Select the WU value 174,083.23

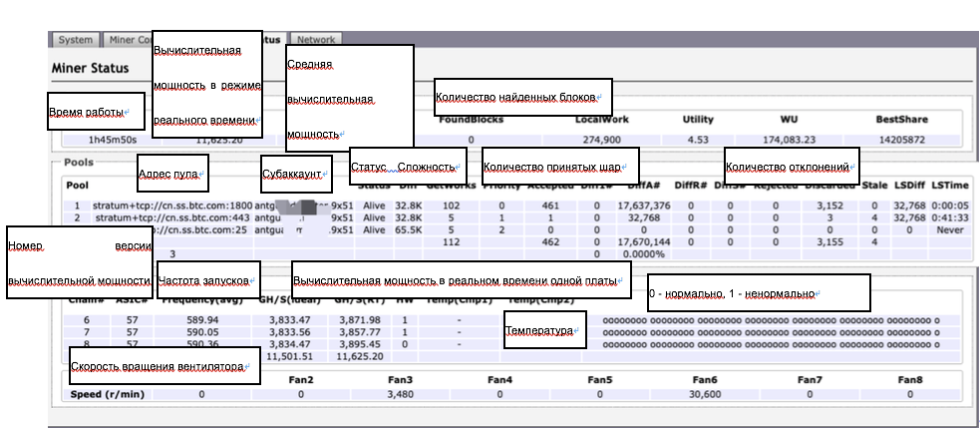pos(789,140)
